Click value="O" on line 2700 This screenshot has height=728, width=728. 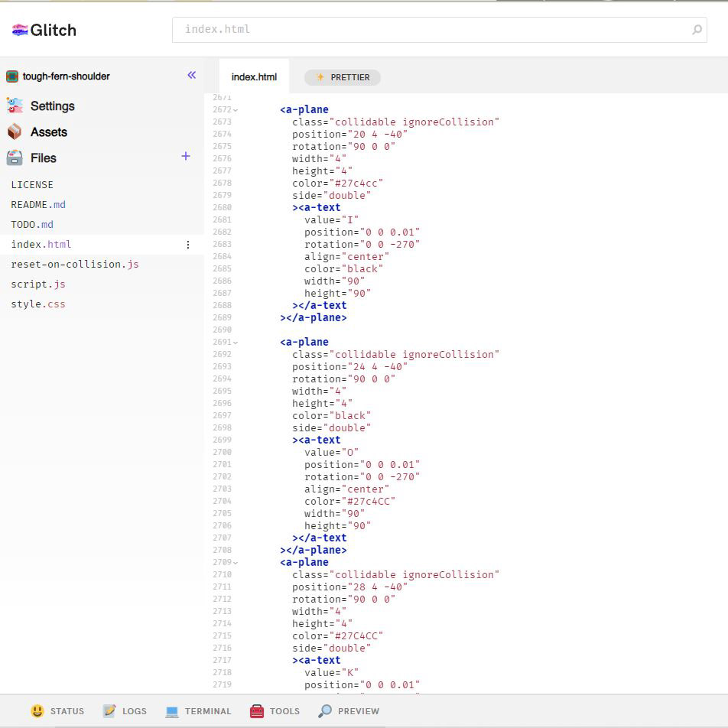[x=332, y=453]
